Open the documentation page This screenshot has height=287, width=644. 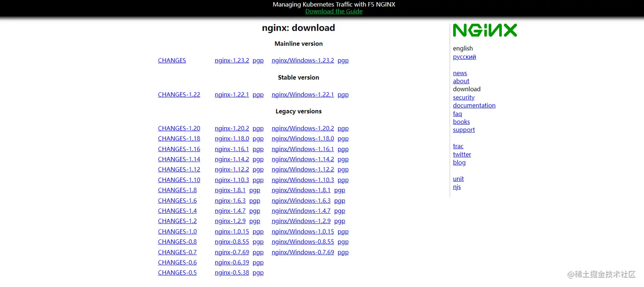coord(474,105)
